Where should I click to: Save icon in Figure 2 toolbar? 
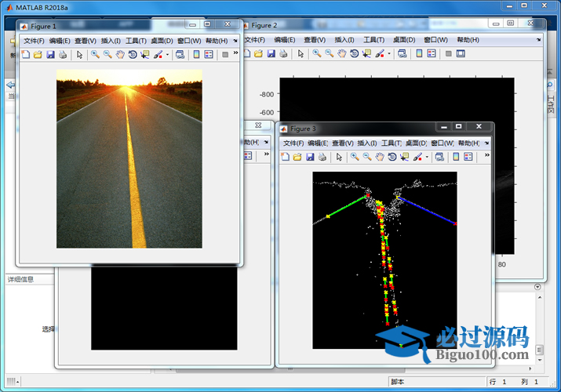point(271,53)
